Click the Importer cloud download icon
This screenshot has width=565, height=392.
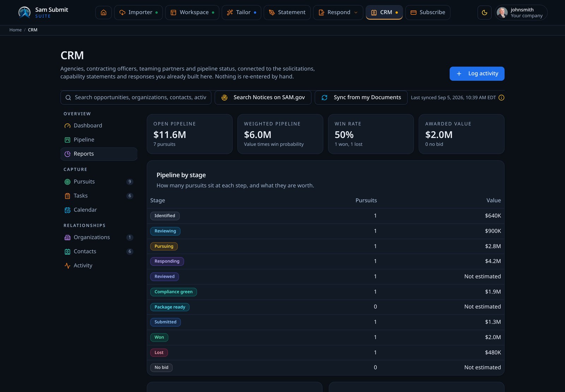(123, 12)
